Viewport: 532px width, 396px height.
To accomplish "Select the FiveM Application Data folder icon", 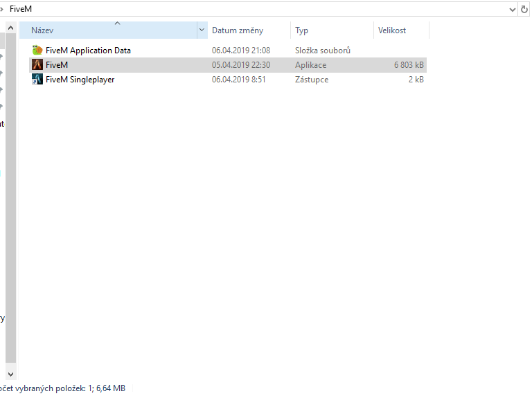I will tap(37, 50).
